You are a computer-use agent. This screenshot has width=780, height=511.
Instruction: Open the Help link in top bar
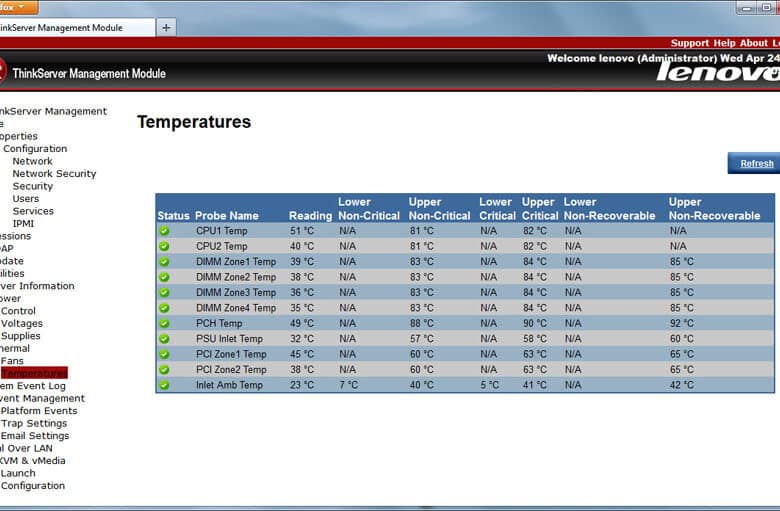(724, 43)
